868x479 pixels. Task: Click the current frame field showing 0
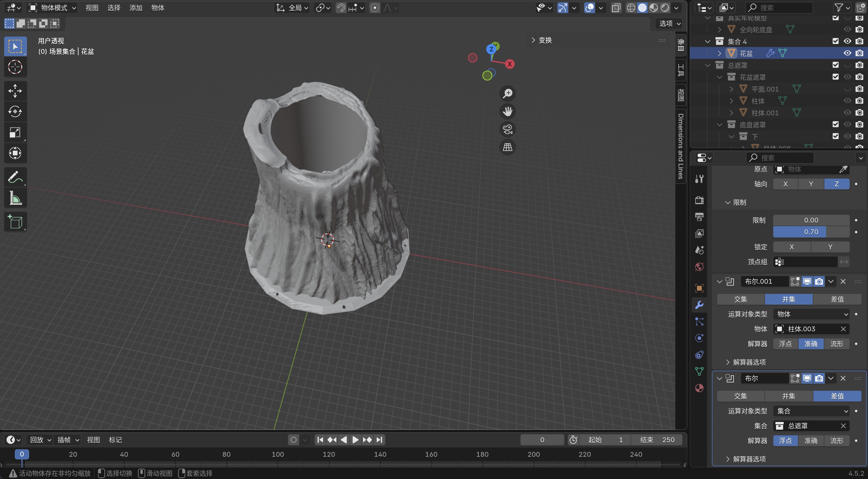point(542,439)
